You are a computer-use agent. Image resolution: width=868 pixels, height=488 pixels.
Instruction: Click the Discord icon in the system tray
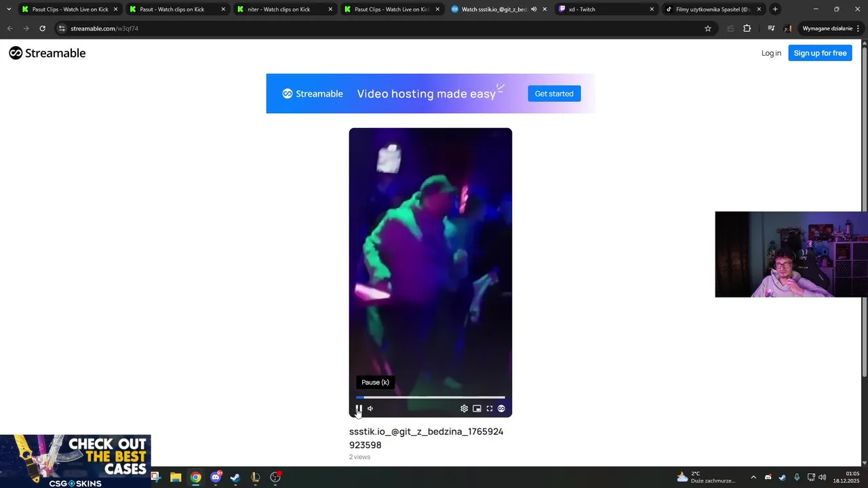[768, 477]
